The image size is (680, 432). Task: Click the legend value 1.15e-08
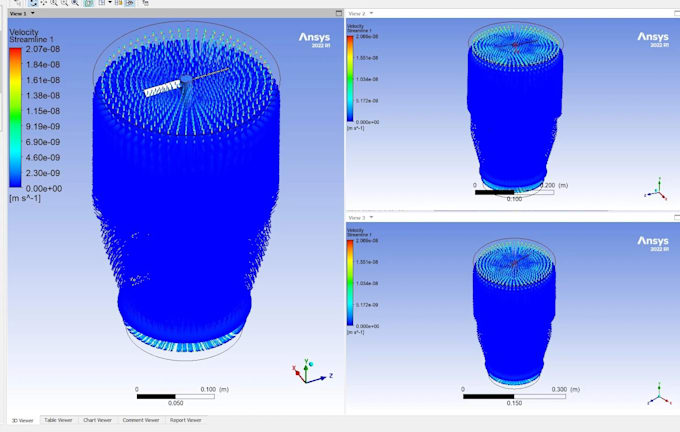tap(42, 111)
